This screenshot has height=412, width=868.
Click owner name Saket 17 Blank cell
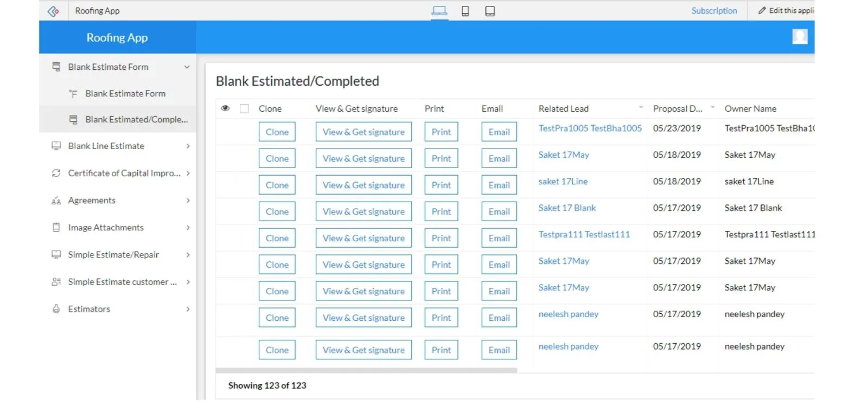click(753, 208)
